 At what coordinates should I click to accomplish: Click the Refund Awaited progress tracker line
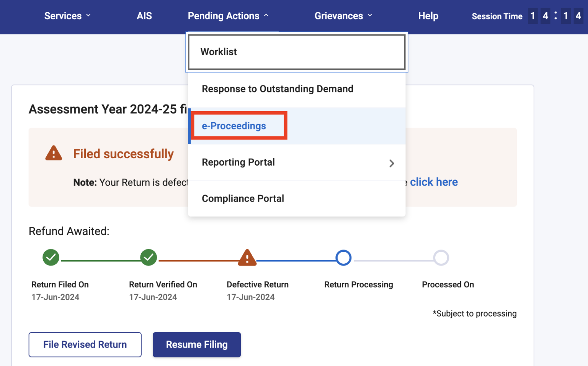[x=246, y=258]
